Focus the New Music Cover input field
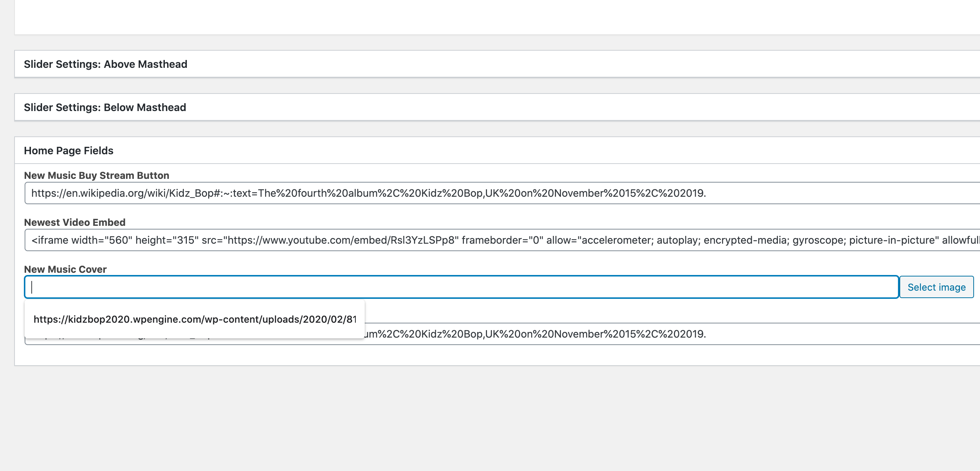Image resolution: width=980 pixels, height=471 pixels. (x=461, y=287)
